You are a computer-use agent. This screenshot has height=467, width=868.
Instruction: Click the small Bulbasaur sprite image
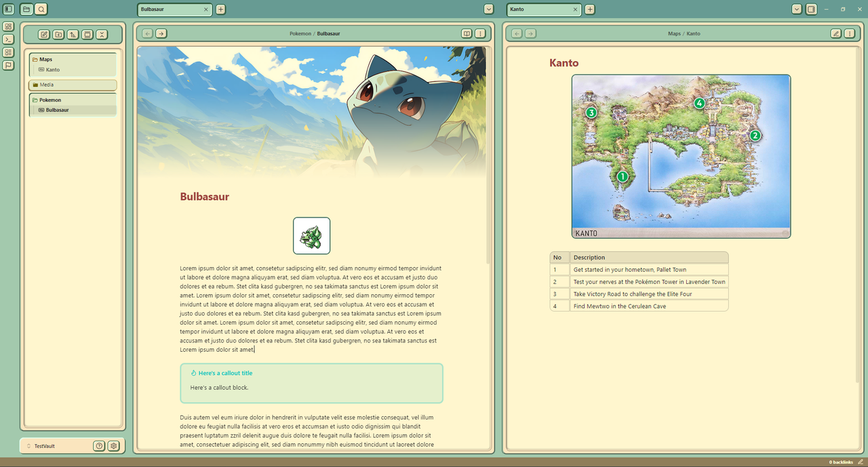pos(312,236)
